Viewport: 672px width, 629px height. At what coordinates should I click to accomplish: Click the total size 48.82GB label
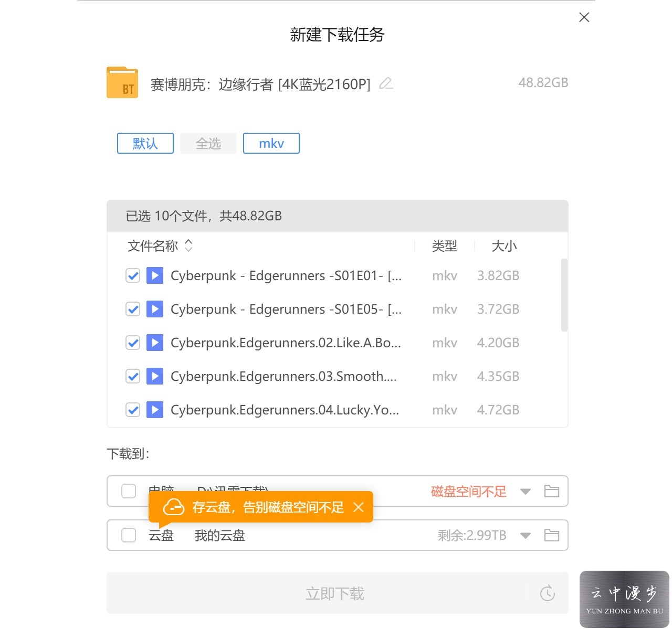tap(543, 83)
